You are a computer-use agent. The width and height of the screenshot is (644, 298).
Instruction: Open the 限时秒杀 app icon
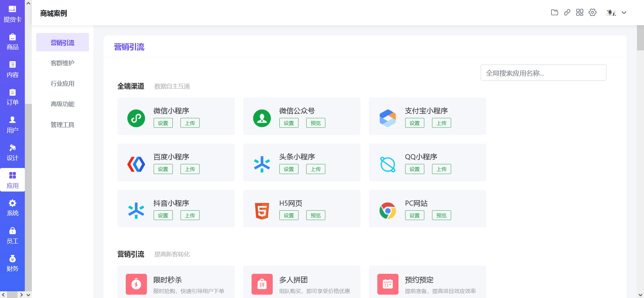[136, 284]
